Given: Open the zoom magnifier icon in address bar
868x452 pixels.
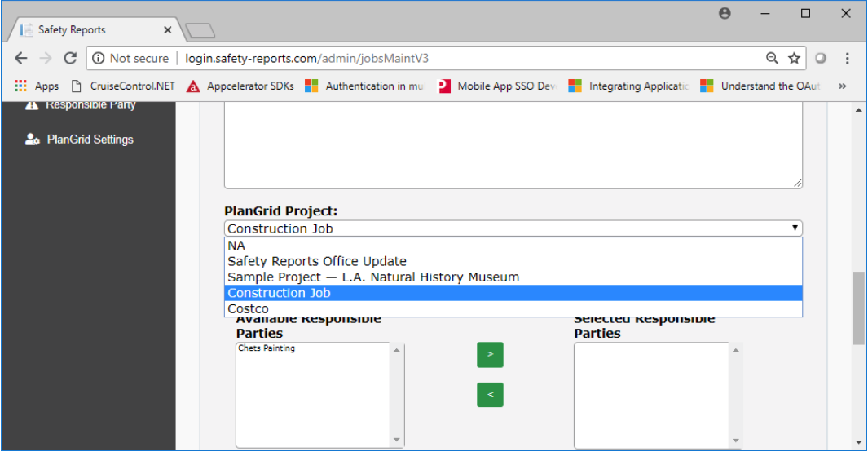Looking at the screenshot, I should point(772,58).
